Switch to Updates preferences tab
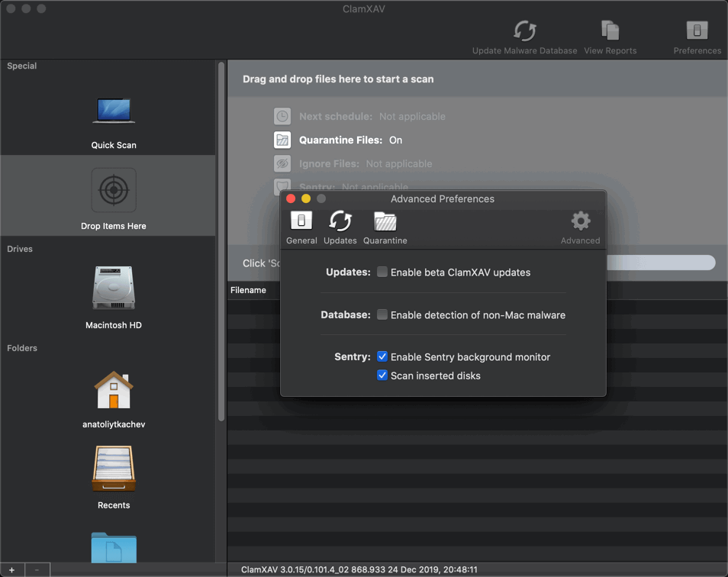This screenshot has width=728, height=577. pos(340,227)
